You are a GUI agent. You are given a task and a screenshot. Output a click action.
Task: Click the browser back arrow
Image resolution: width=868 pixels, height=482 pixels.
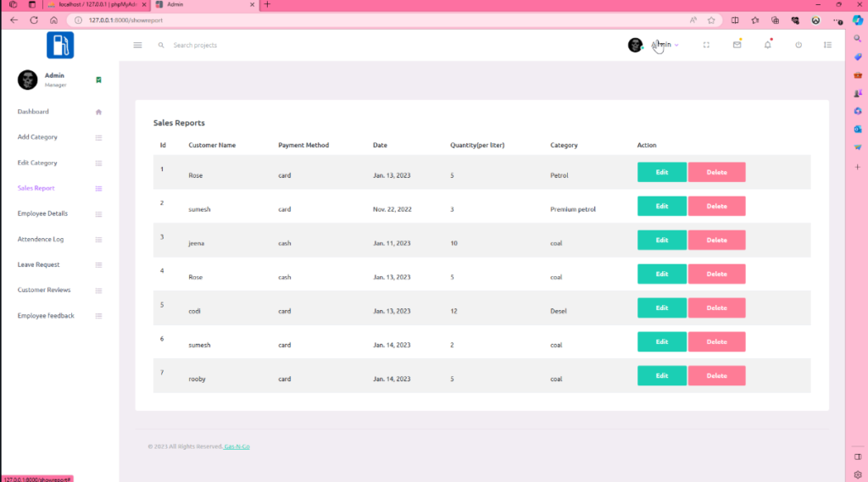(x=14, y=20)
